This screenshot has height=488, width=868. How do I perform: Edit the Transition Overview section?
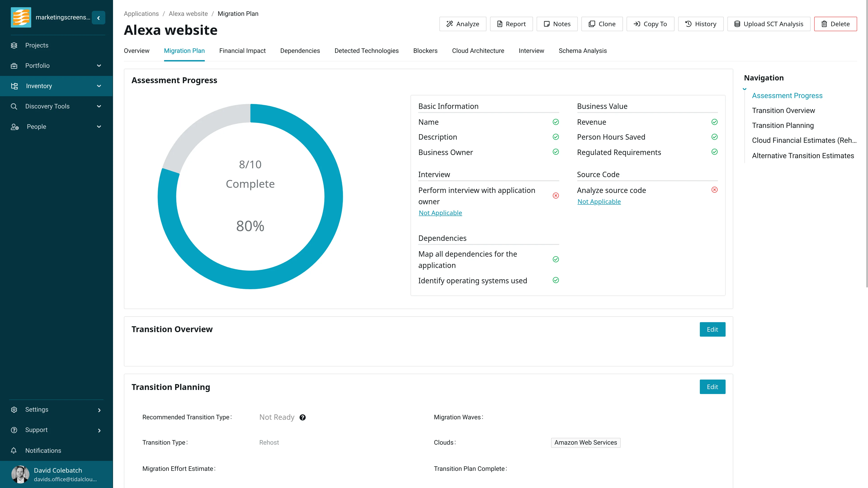[712, 329]
